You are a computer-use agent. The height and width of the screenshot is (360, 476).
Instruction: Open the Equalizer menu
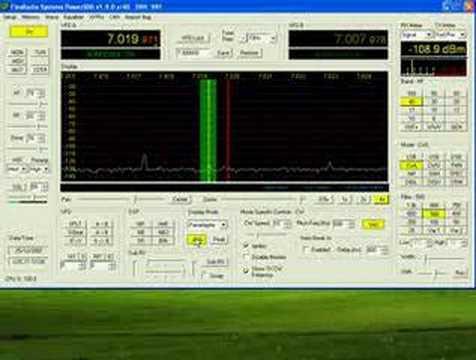73,17
